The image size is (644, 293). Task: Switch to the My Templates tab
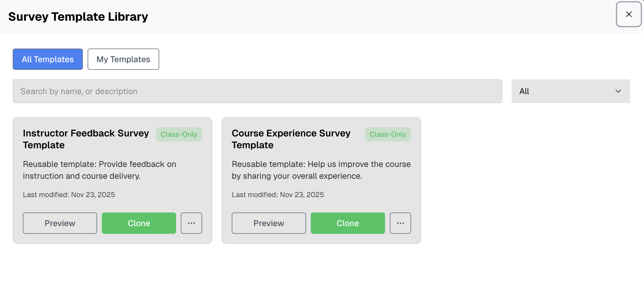tap(123, 59)
